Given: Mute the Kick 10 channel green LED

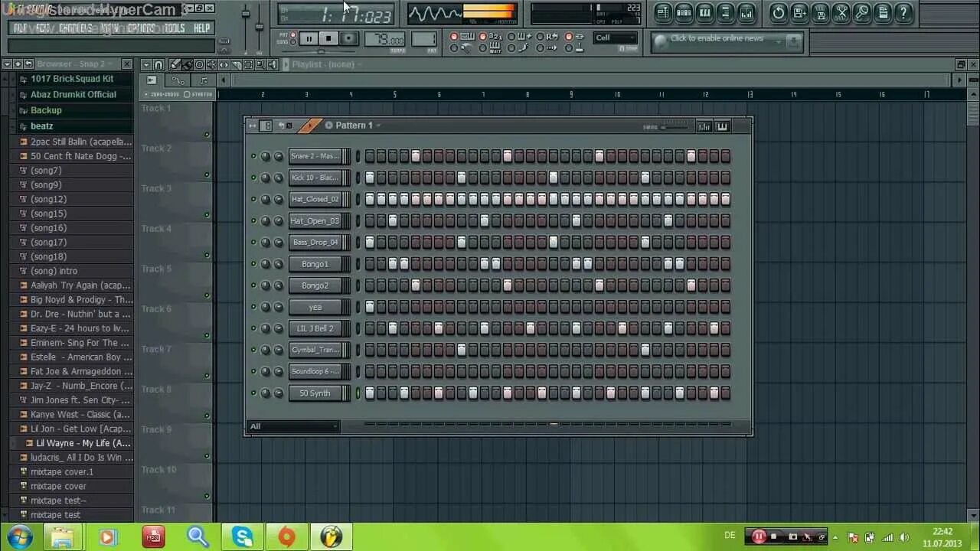Looking at the screenshot, I should [x=253, y=178].
